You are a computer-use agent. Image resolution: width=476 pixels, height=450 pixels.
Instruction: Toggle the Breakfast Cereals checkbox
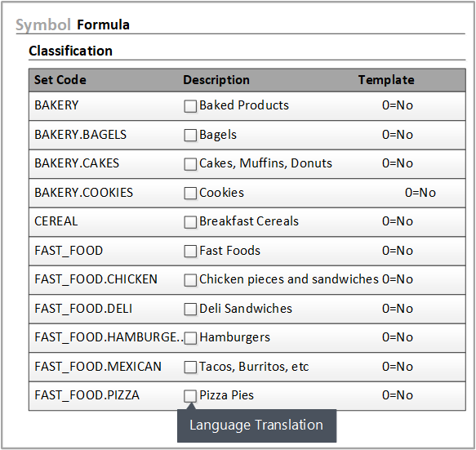190,222
